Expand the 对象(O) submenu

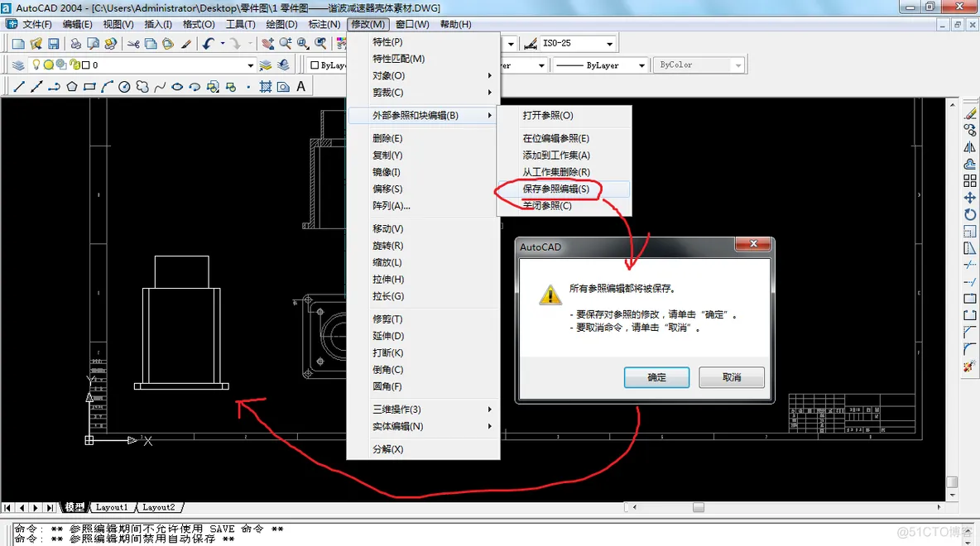pyautogui.click(x=423, y=75)
